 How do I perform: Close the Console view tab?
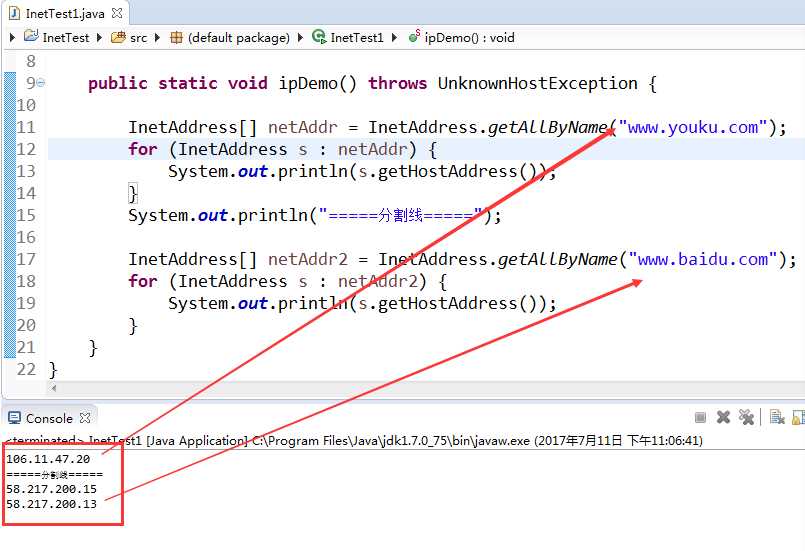85,418
